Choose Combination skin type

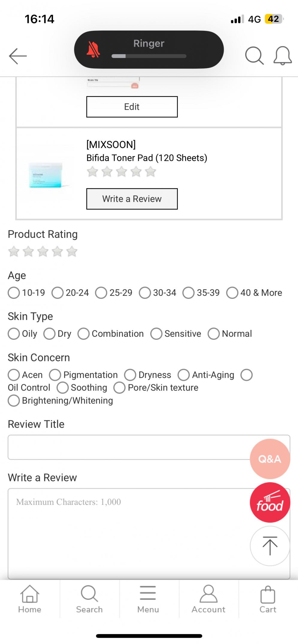tap(84, 334)
